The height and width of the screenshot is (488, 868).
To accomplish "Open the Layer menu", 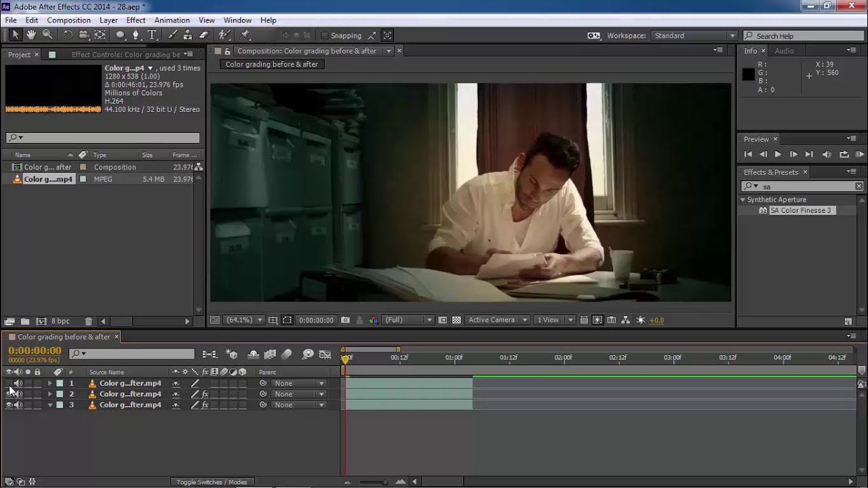I will pos(108,20).
